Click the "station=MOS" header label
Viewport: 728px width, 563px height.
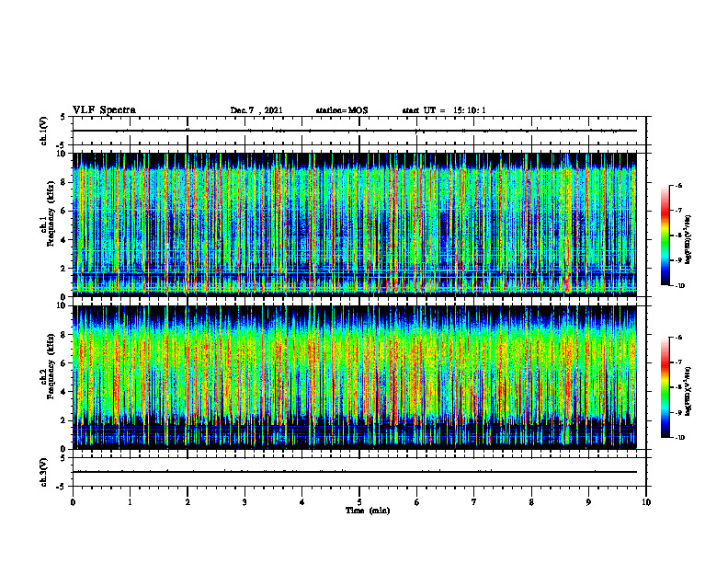[x=342, y=110]
